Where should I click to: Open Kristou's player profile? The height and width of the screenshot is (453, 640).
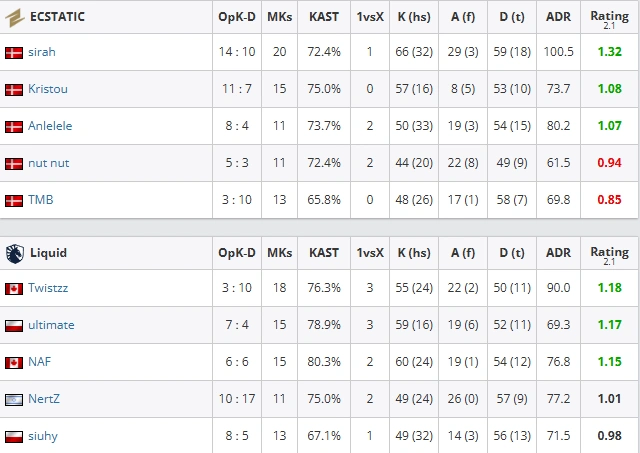[48, 89]
